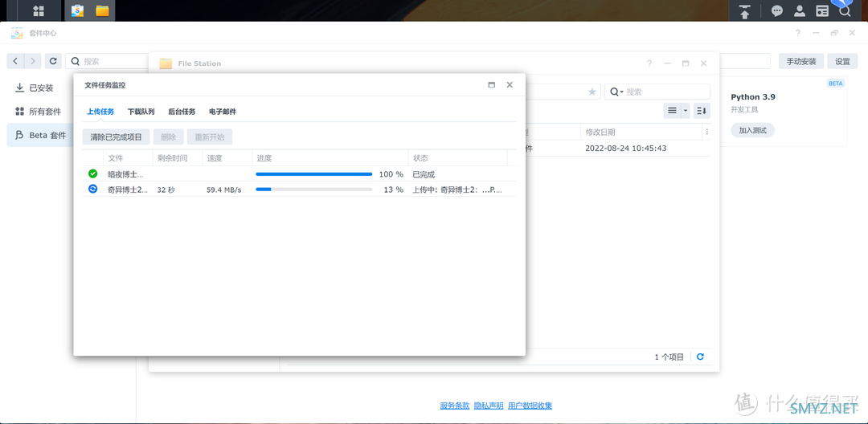
Task: Click the Delete (删除) task button
Action: (168, 137)
